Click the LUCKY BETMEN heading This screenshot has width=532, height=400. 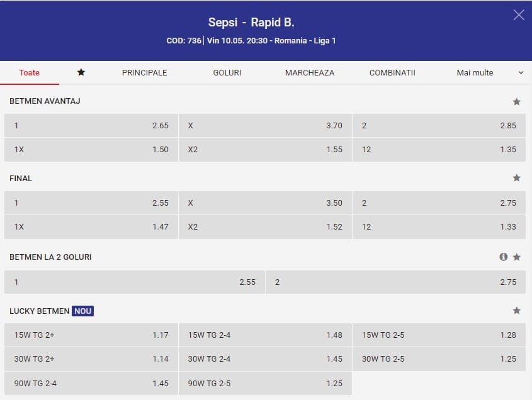[40, 311]
